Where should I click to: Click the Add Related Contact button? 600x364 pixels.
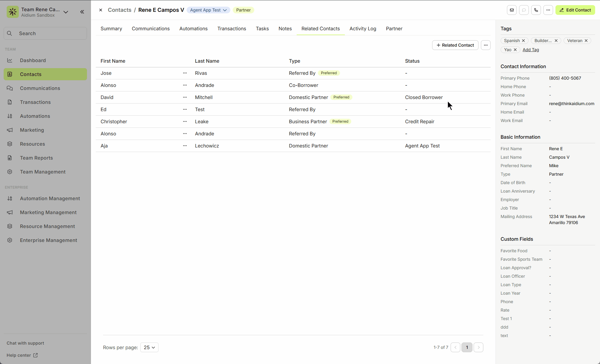click(455, 45)
